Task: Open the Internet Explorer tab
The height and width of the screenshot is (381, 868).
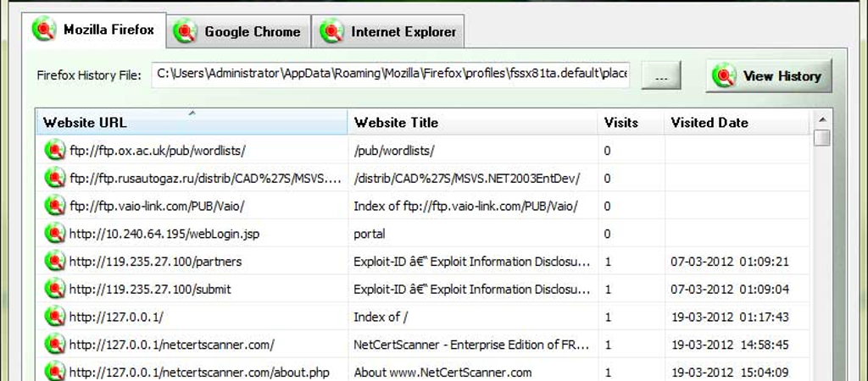Action: 387,31
